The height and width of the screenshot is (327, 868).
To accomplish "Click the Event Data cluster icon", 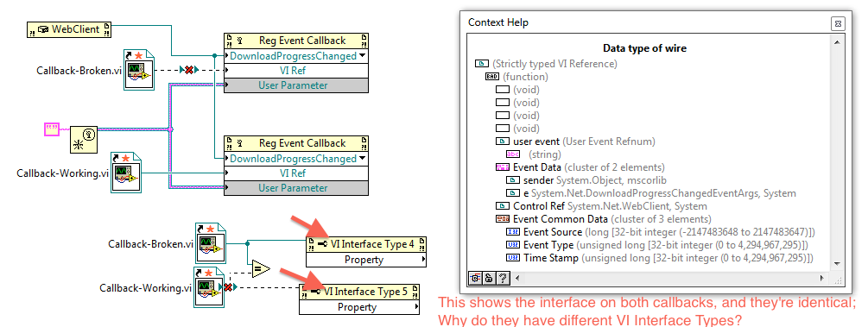I will [502, 167].
